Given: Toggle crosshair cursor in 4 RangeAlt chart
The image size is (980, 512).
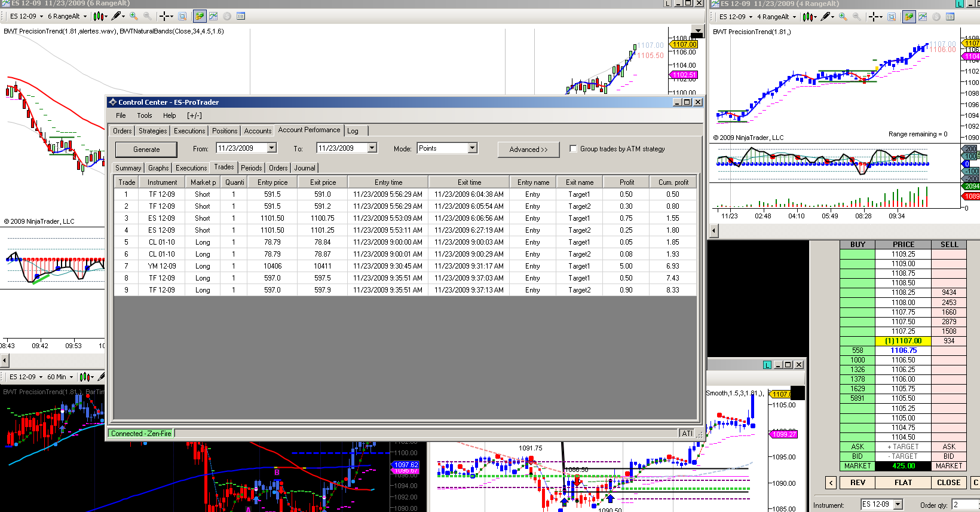Looking at the screenshot, I should (875, 17).
